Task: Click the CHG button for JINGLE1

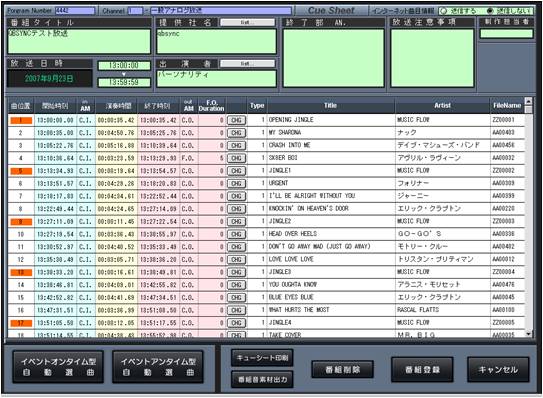Action: tap(236, 171)
